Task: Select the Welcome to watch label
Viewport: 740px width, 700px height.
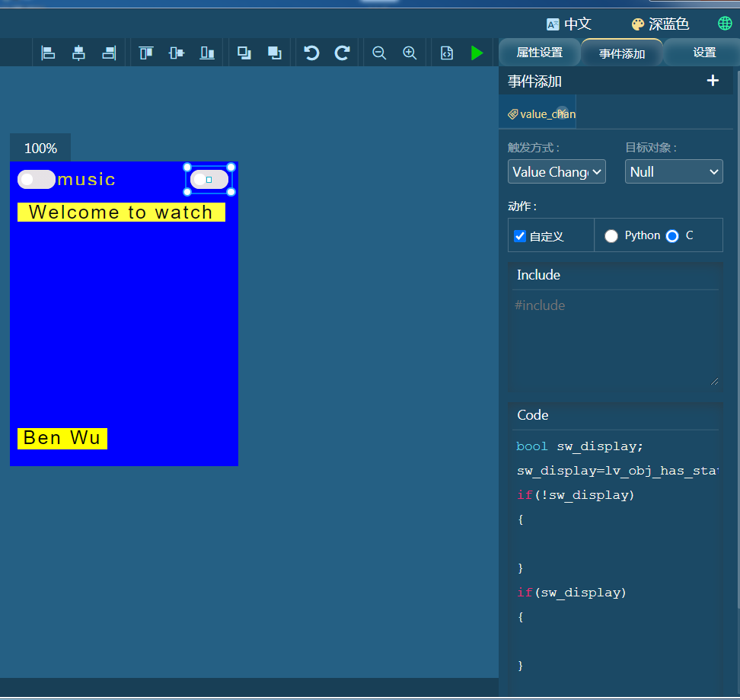Action: click(121, 212)
